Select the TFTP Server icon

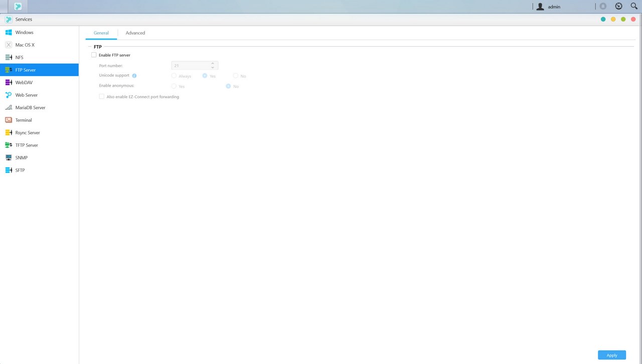[9, 145]
